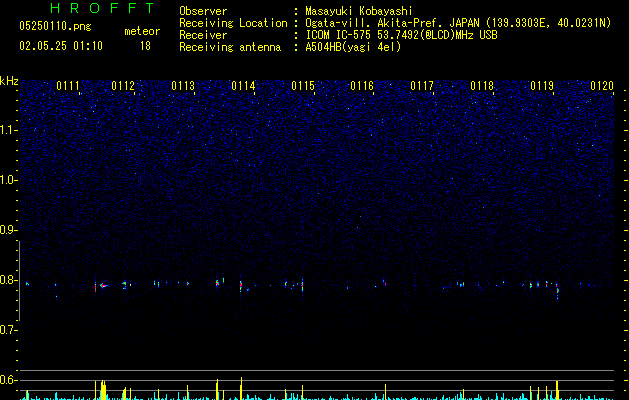The width and height of the screenshot is (629, 400).
Task: Click the 0.7 kHz axis label
Action: point(9,330)
